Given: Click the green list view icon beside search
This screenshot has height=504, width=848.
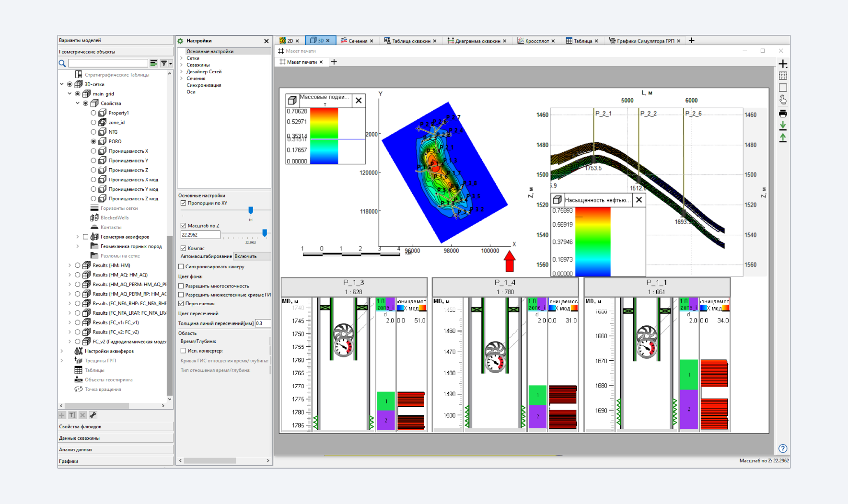Looking at the screenshot, I should pyautogui.click(x=153, y=63).
